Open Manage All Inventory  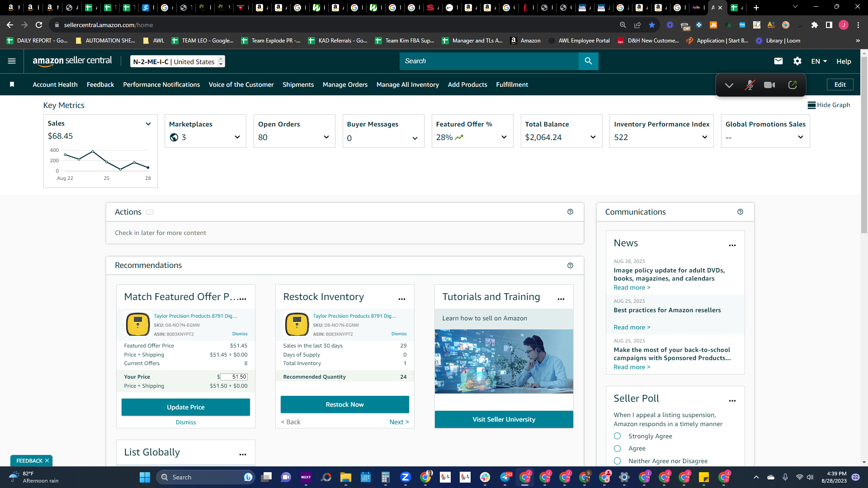click(407, 84)
